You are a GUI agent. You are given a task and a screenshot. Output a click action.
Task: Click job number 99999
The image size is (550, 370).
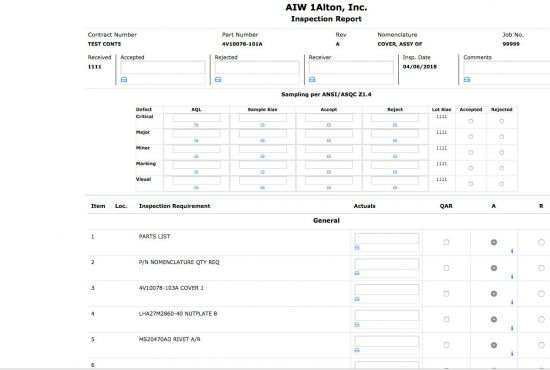click(511, 44)
